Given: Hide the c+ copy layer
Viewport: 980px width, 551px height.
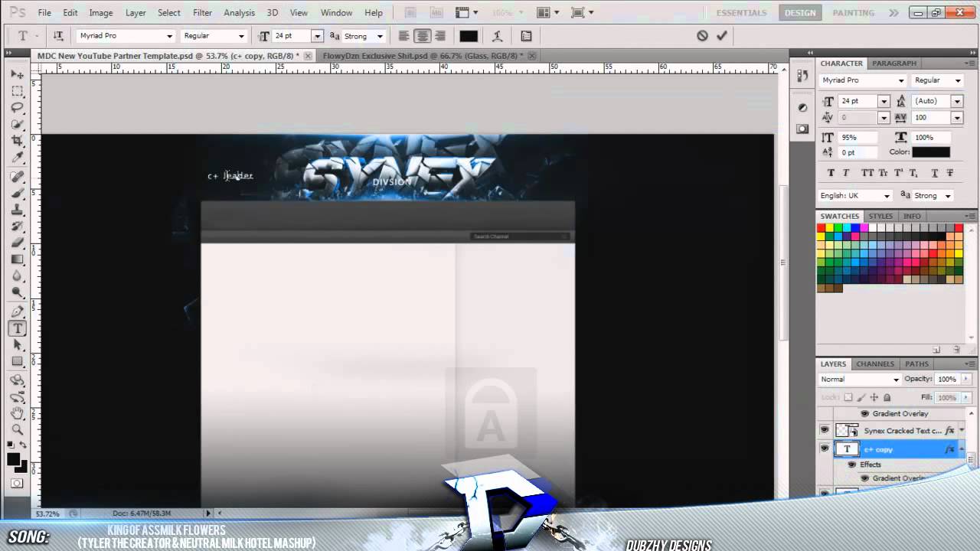Looking at the screenshot, I should tap(825, 449).
